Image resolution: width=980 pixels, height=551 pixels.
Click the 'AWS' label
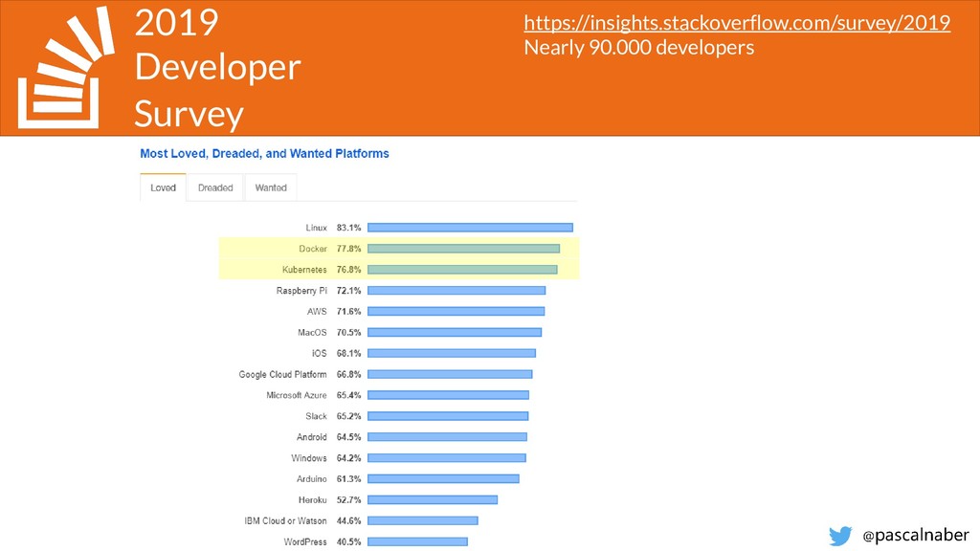(x=317, y=311)
